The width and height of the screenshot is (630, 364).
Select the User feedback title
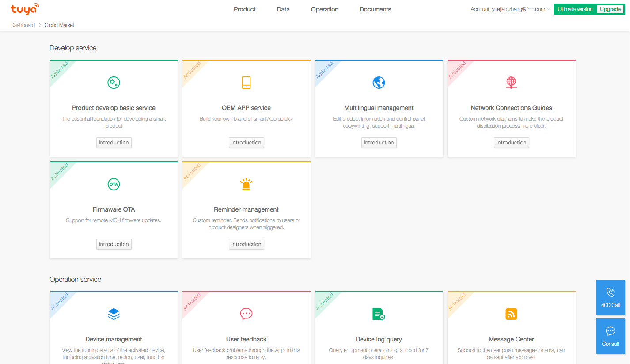click(247, 339)
